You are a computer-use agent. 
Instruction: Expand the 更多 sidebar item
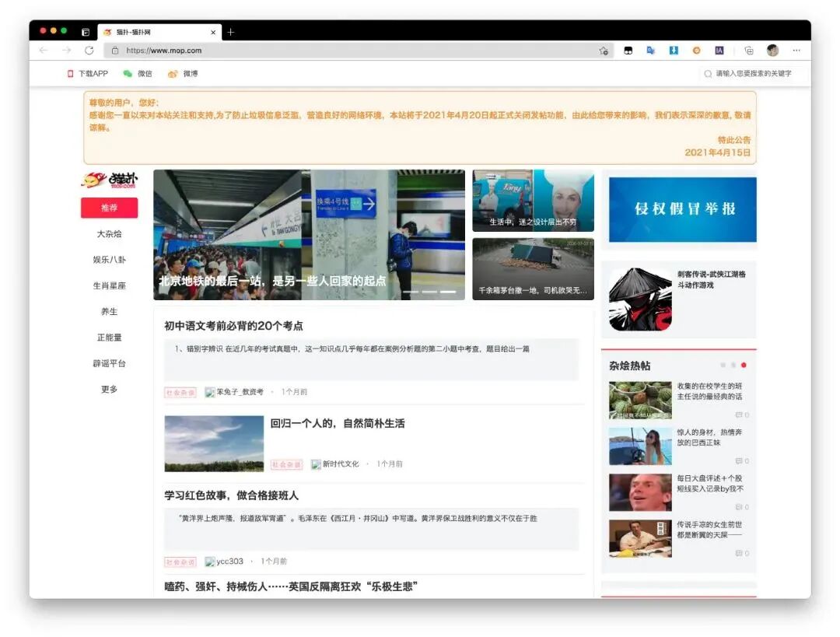coord(109,389)
